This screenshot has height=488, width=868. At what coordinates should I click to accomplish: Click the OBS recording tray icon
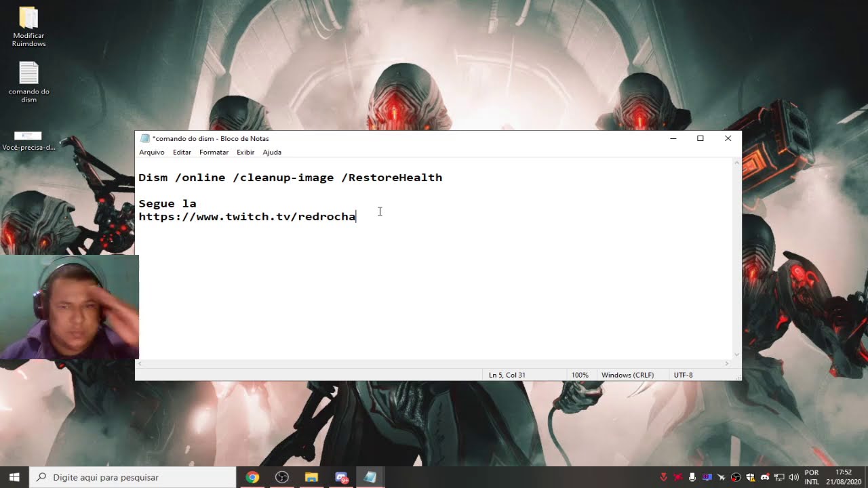point(736,477)
